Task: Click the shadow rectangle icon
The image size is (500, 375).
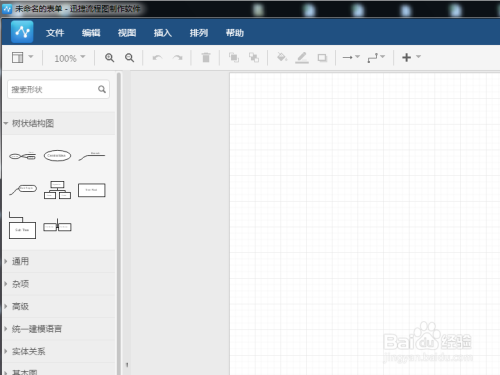Action: click(x=322, y=58)
